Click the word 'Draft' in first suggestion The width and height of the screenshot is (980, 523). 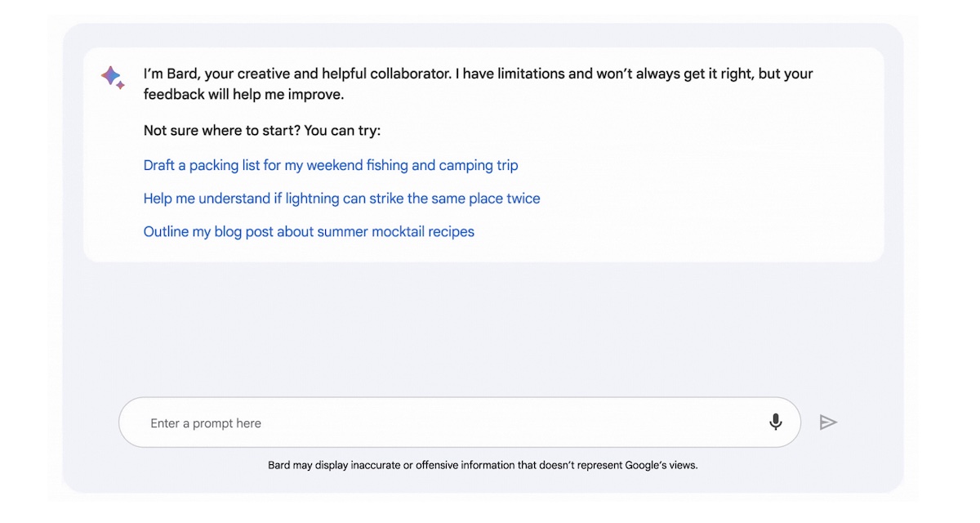click(160, 165)
